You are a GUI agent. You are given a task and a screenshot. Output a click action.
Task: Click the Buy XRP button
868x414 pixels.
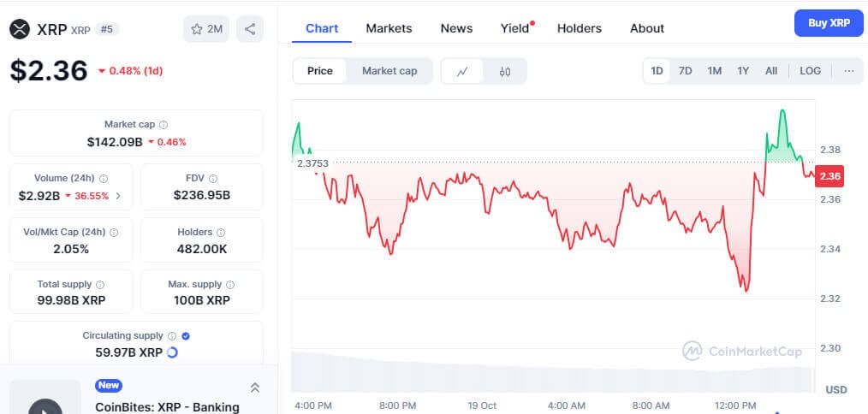pyautogui.click(x=828, y=23)
